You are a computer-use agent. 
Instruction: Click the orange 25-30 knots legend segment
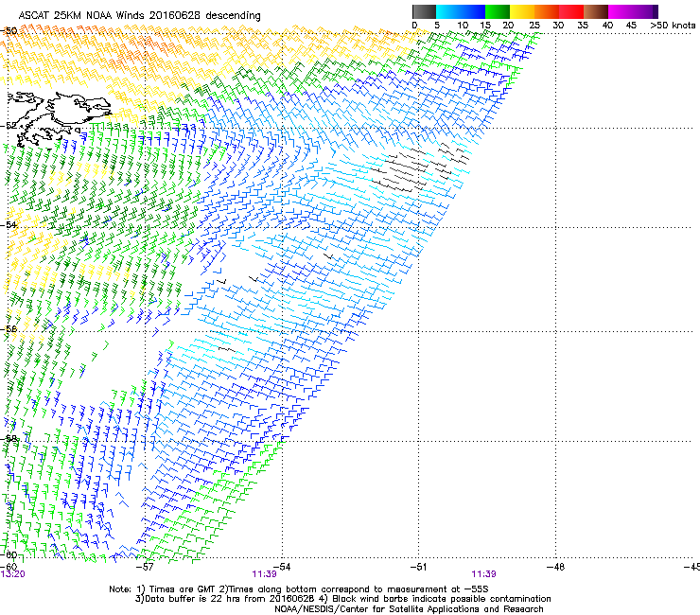tap(547, 11)
